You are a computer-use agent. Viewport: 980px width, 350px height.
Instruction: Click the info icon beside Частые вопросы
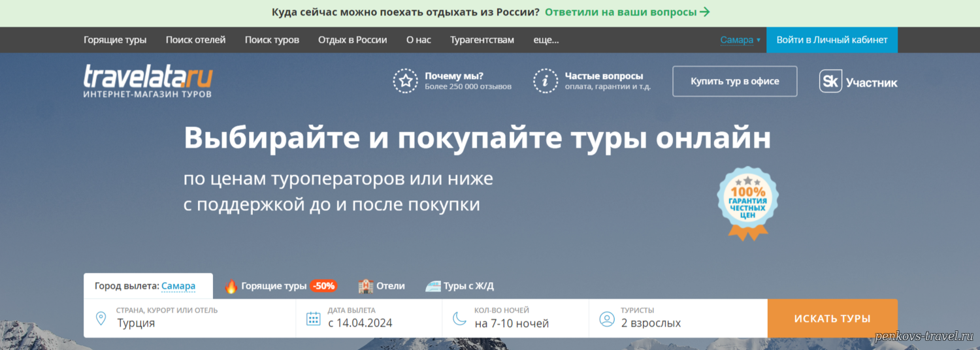click(546, 81)
